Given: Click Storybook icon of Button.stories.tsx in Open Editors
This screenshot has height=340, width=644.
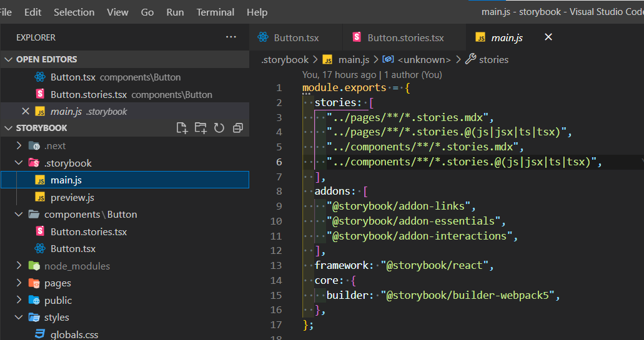Looking at the screenshot, I should (40, 94).
